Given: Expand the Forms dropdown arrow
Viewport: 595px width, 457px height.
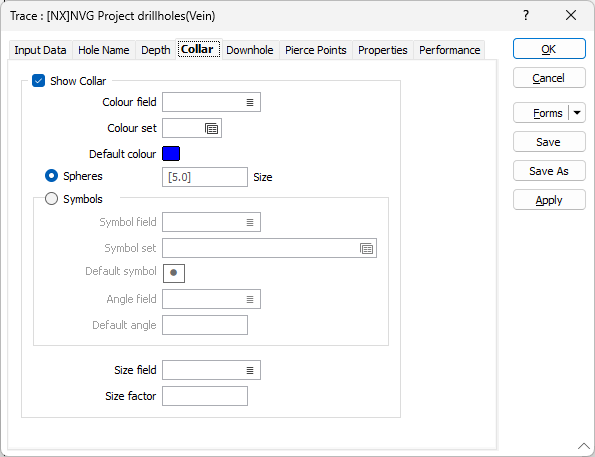Looking at the screenshot, I should 577,113.
